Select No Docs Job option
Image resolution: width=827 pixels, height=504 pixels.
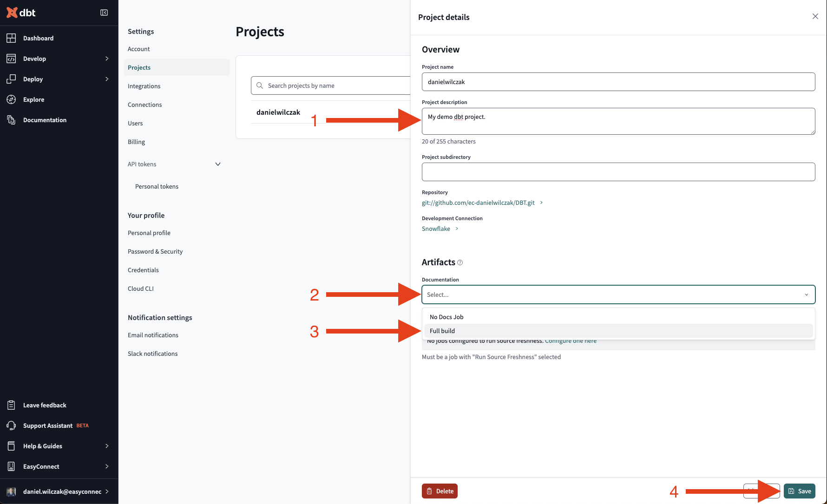[x=618, y=317]
